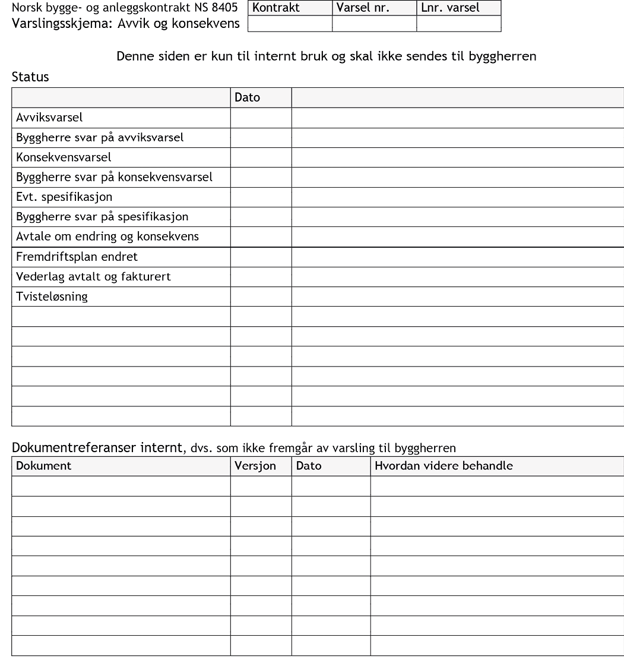Click the empty field below Lnr. varsel
The image size is (624, 672).
[x=458, y=24]
